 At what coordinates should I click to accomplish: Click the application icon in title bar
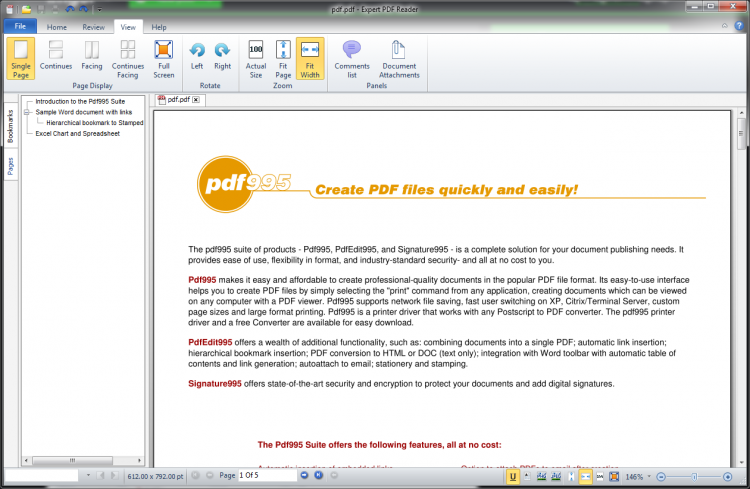click(10, 9)
